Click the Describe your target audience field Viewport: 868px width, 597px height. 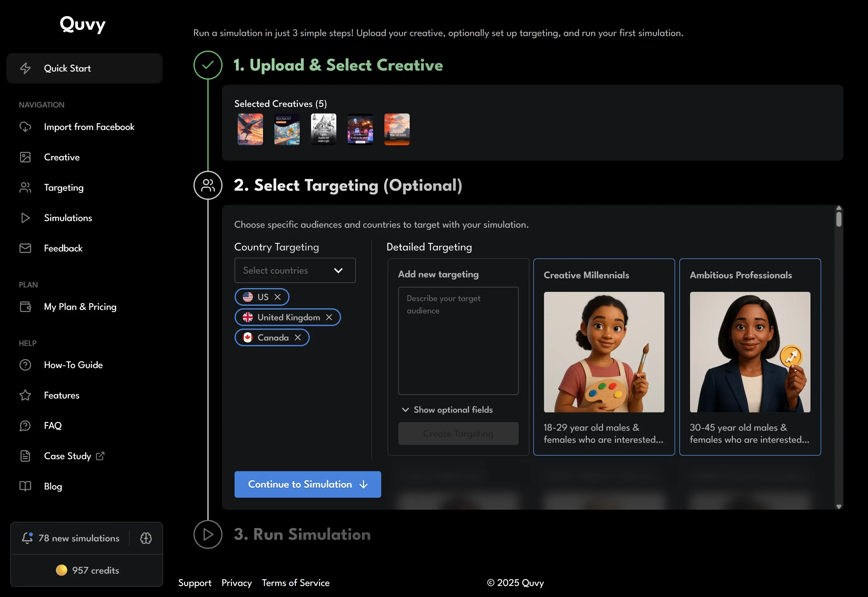click(x=458, y=340)
